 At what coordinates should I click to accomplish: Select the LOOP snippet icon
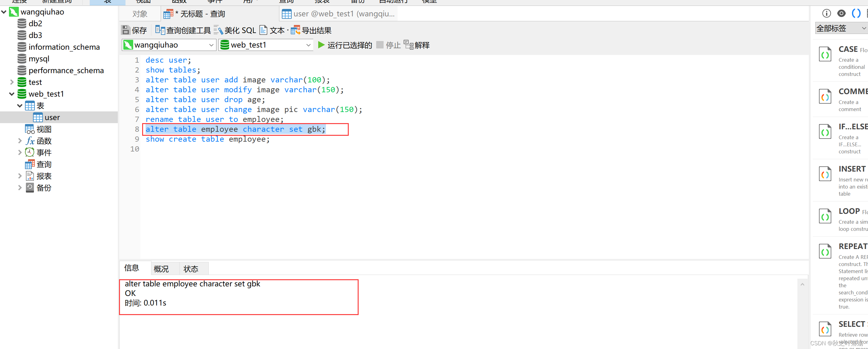(x=825, y=216)
